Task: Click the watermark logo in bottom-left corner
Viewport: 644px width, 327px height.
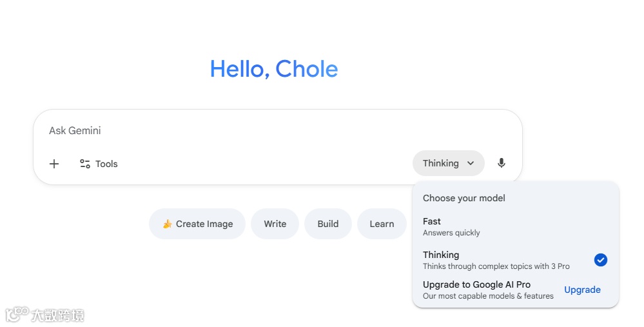Action: [x=17, y=315]
